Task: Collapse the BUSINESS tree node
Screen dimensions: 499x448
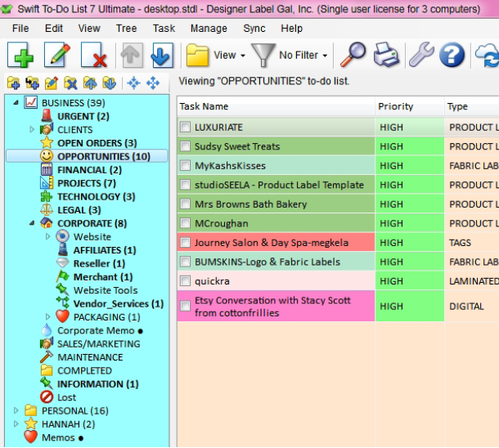Action: pos(16,102)
